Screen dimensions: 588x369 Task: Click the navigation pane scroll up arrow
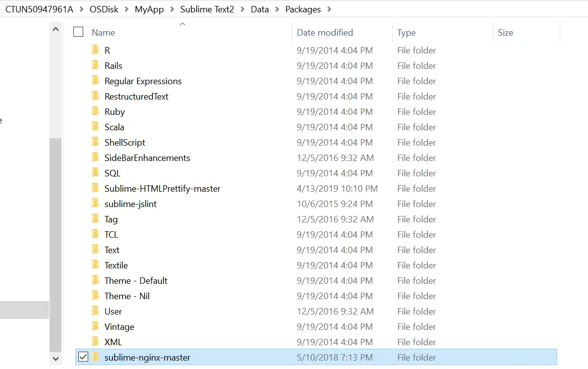[x=55, y=29]
